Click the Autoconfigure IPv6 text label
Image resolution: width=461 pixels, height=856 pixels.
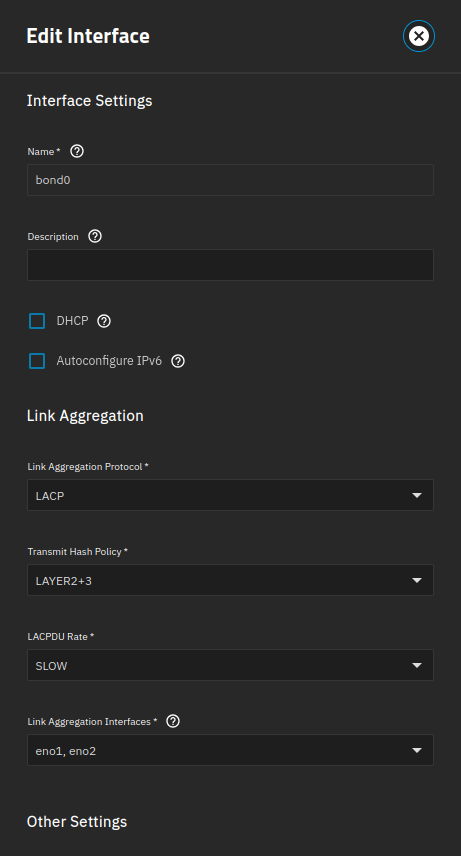click(109, 361)
